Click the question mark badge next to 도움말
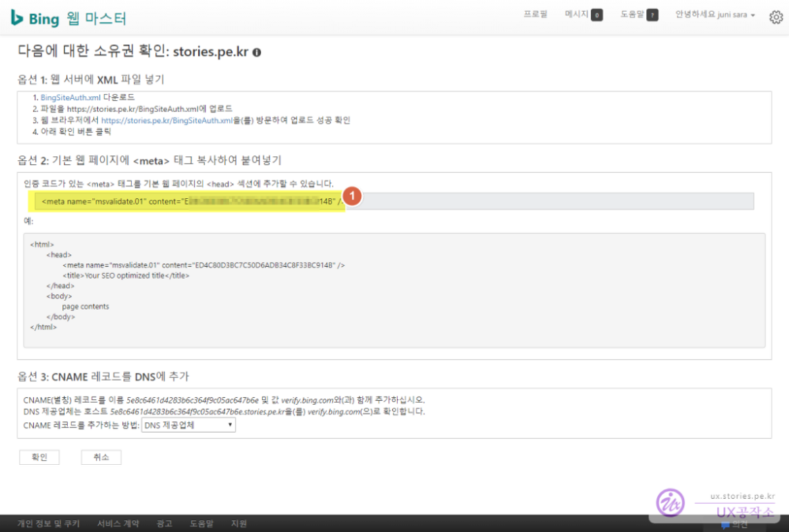This screenshot has width=789, height=532. 652,15
